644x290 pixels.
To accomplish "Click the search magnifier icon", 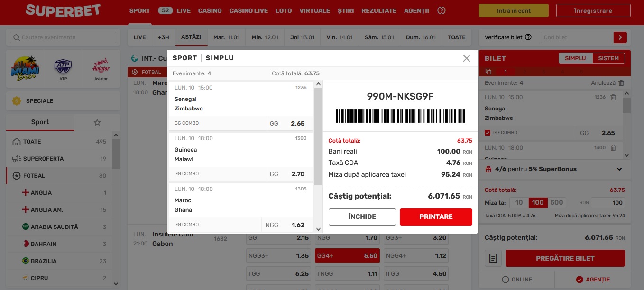I will click(17, 37).
